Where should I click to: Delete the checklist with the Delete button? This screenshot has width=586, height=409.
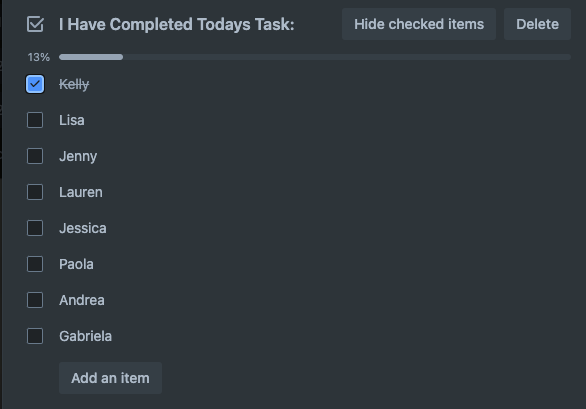(x=537, y=24)
